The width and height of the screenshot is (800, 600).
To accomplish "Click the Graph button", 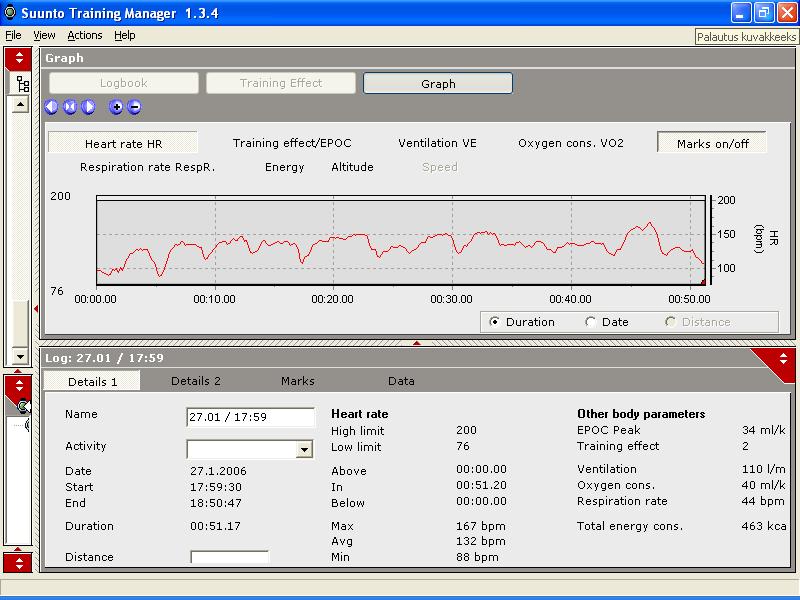I will coord(438,83).
